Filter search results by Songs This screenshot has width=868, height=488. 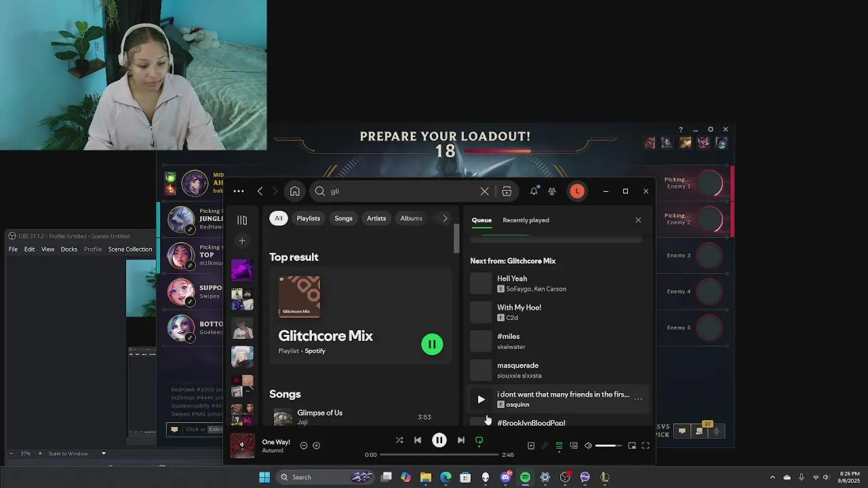point(343,218)
